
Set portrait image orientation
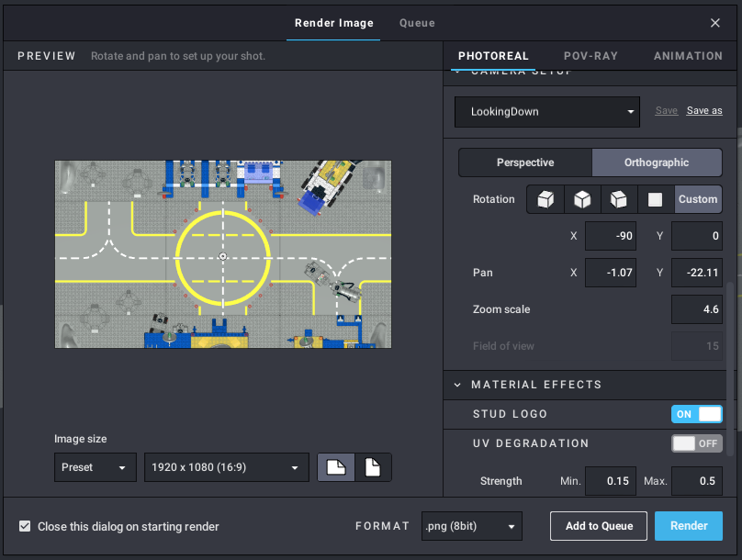[373, 467]
